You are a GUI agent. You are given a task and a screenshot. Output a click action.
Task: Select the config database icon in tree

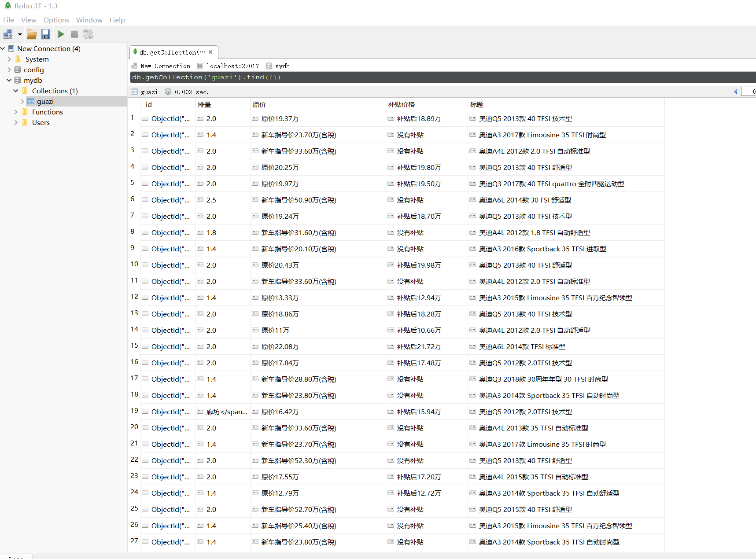18,70
